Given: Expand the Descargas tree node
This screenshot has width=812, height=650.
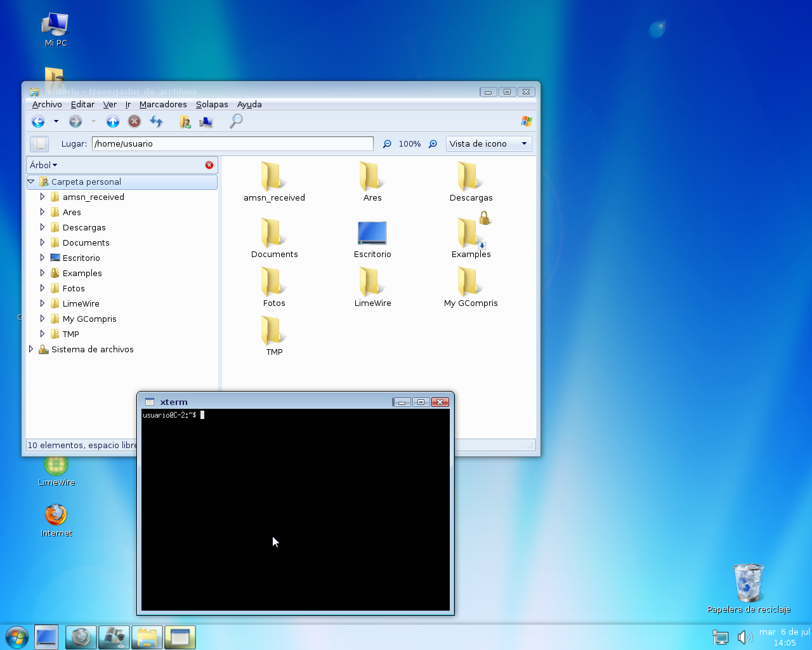Looking at the screenshot, I should point(43,227).
